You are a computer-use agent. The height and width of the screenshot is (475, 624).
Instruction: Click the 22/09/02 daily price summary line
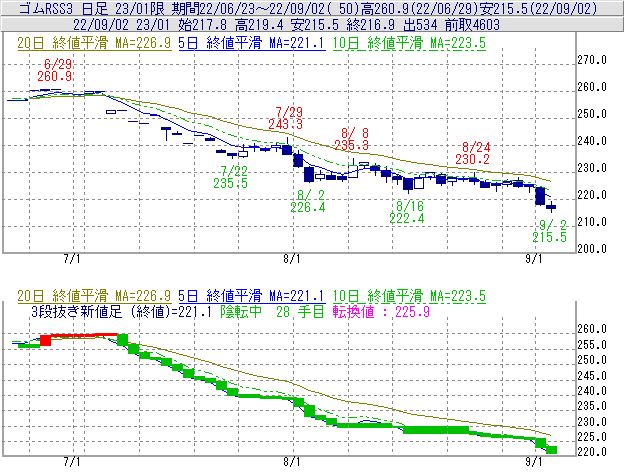pyautogui.click(x=286, y=25)
